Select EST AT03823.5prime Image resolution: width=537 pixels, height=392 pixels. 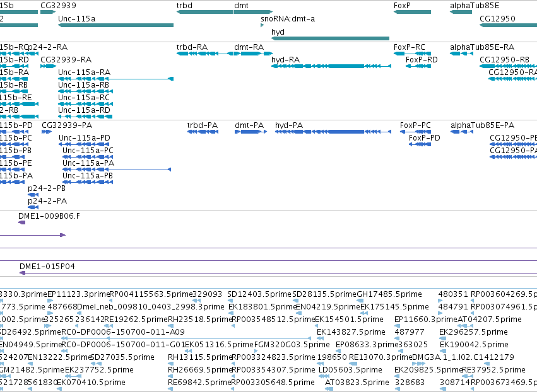click(x=357, y=383)
